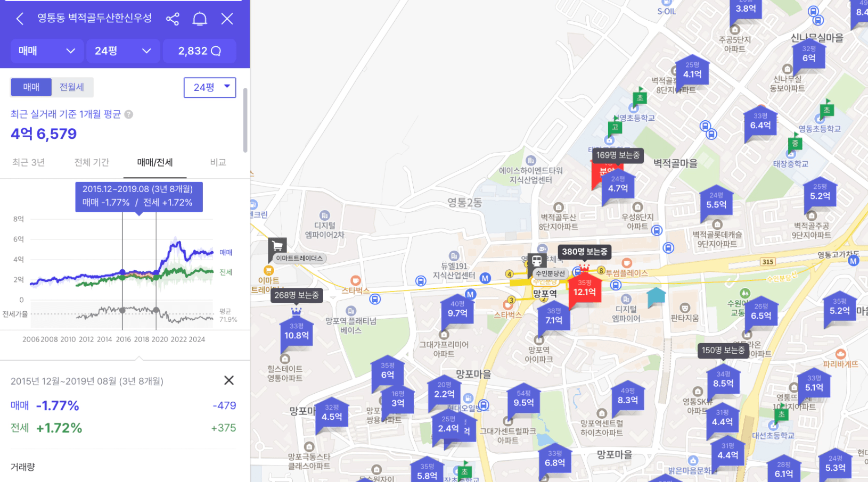The image size is (868, 482).
Task: Open the 24평 dropdown in the header
Action: [x=122, y=51]
